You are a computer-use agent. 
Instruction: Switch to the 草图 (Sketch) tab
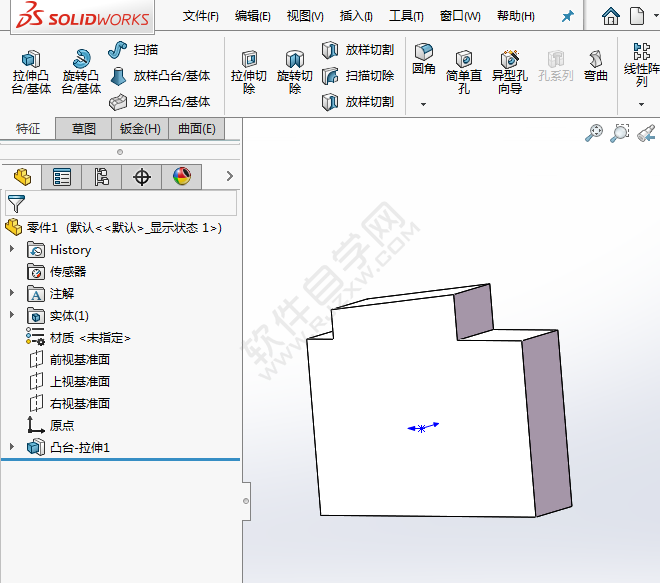click(83, 128)
